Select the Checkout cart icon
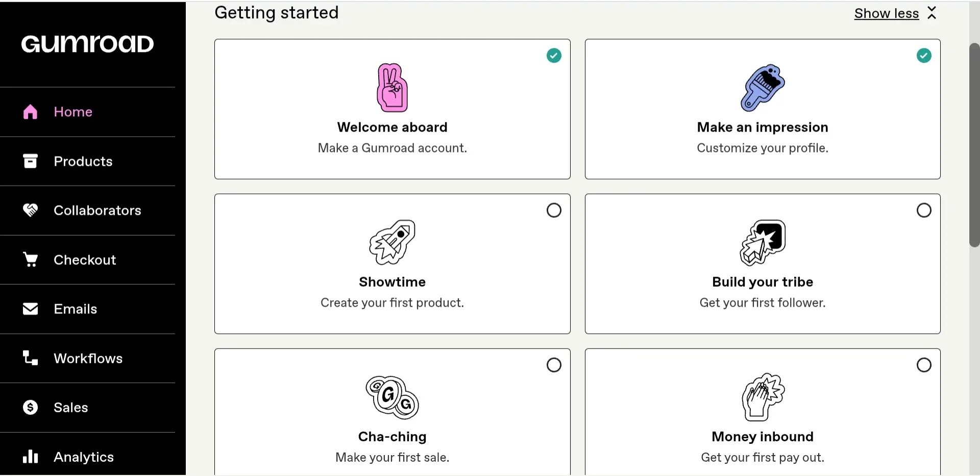This screenshot has height=476, width=980. 30,259
